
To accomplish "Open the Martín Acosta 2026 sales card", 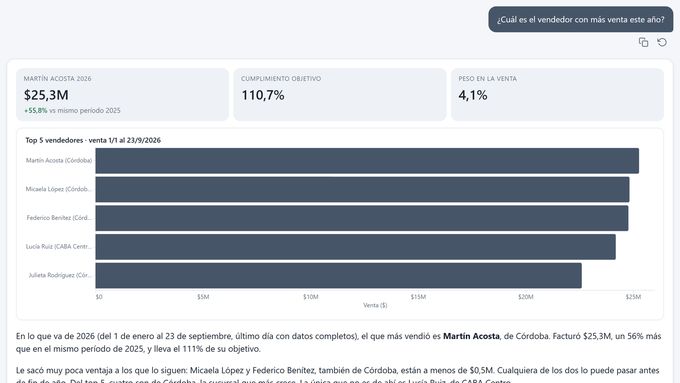I will click(x=122, y=95).
